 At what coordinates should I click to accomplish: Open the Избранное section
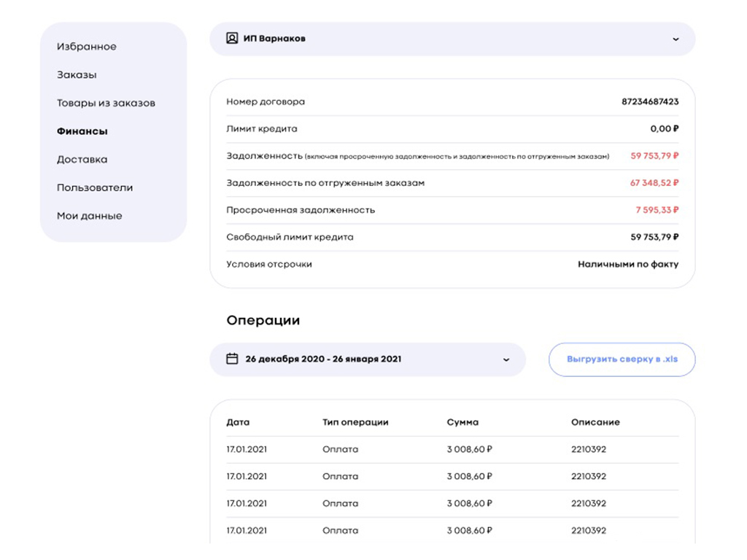click(x=87, y=47)
